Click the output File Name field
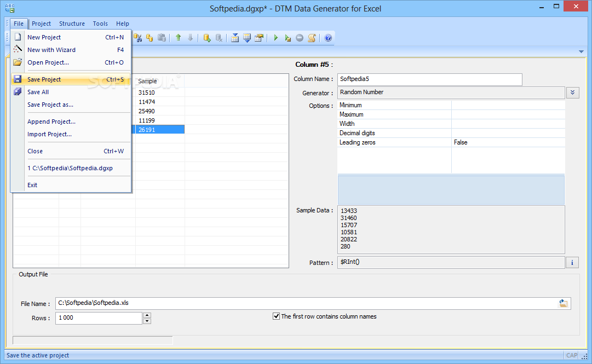Image resolution: width=592 pixels, height=364 pixels. [306, 303]
